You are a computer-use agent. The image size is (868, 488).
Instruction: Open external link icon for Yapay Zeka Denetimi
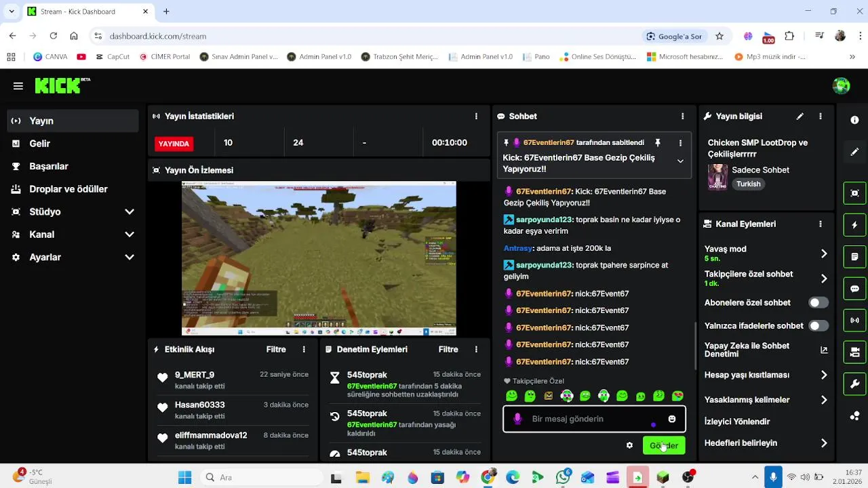tap(824, 350)
